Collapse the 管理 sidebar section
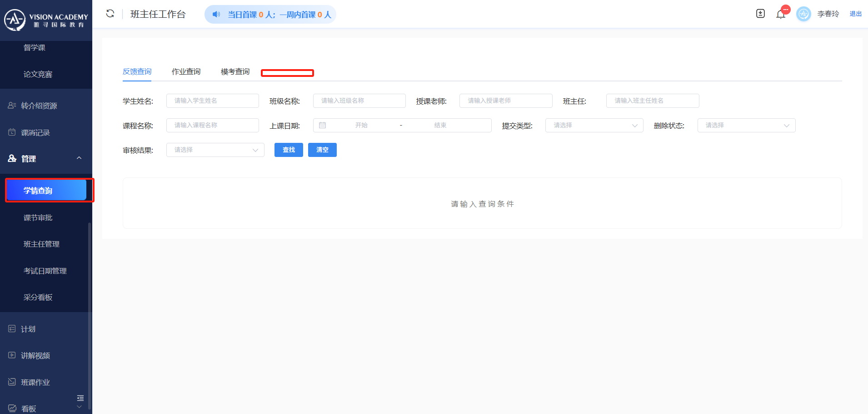The height and width of the screenshot is (414, 868). [x=79, y=158]
